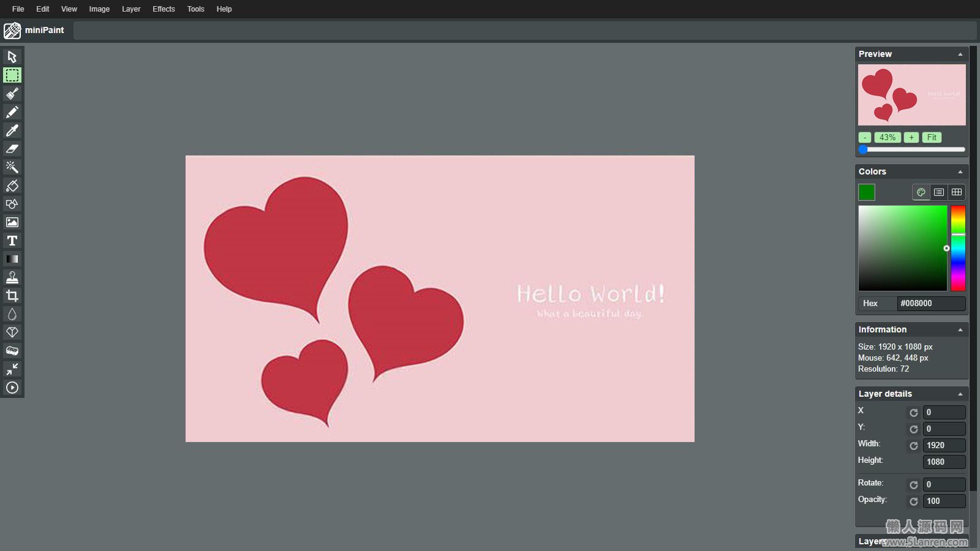Click the Hex color input field

(931, 304)
